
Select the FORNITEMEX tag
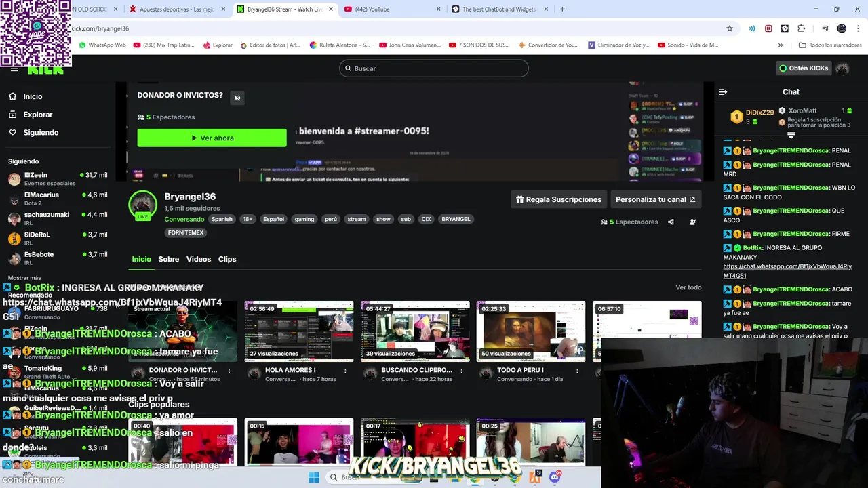(186, 232)
